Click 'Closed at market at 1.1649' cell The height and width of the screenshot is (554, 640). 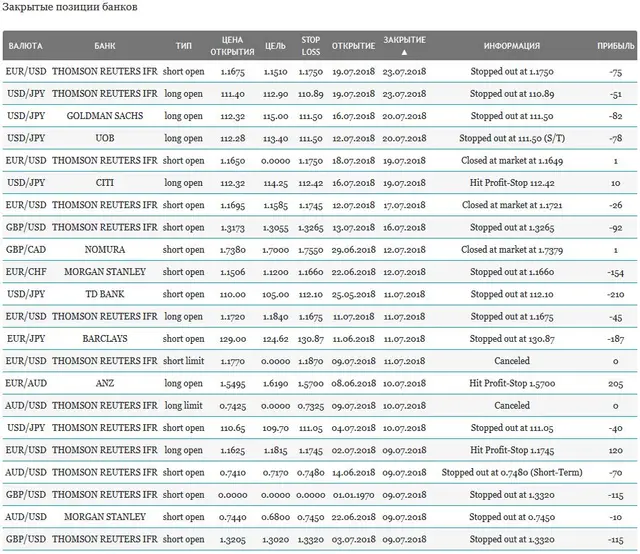click(512, 160)
